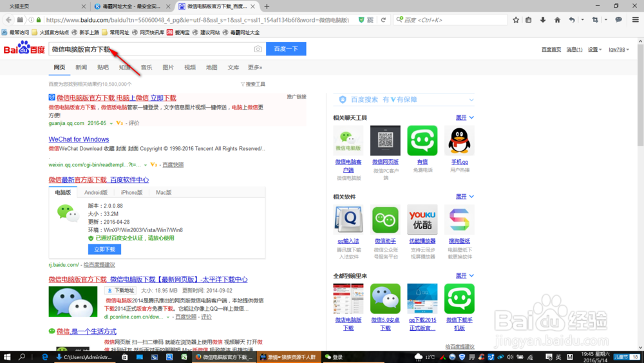Open the 微信5.0安卓下载 thumbnail

coord(385,299)
